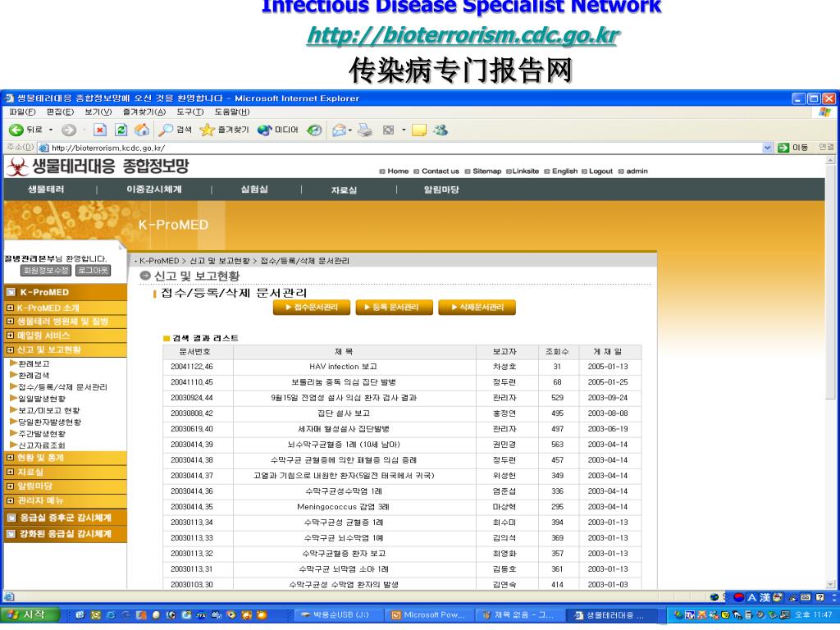Open the Sitemap link
This screenshot has width=840, height=630.
click(x=487, y=171)
